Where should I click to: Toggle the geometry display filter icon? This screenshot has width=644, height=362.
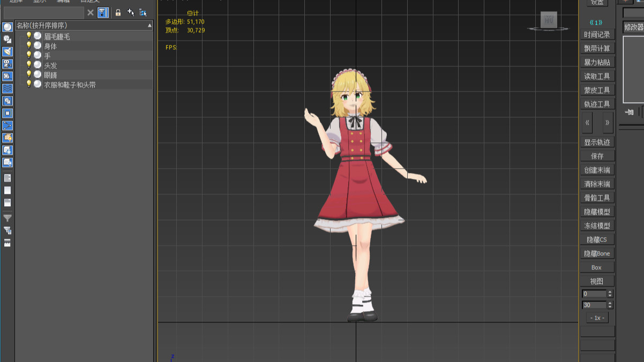point(8,27)
